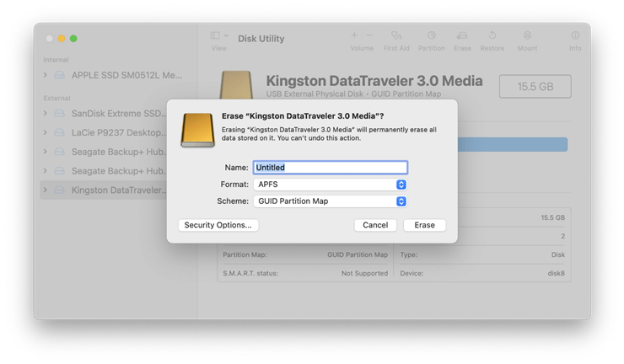
Task: Click the SanDisk Extreme SSD drive icon
Action: (59, 114)
